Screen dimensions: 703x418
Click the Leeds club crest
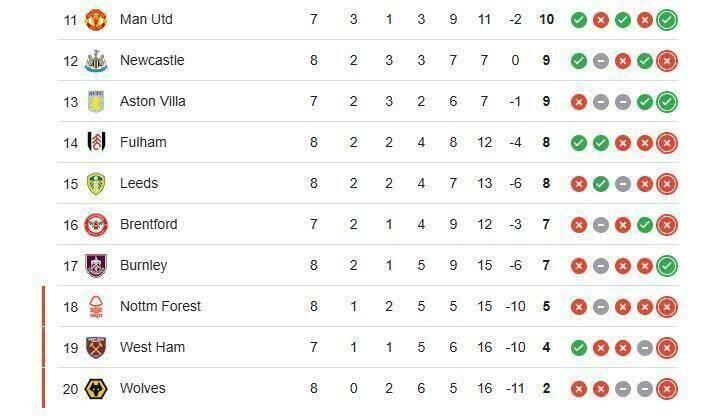click(x=97, y=183)
